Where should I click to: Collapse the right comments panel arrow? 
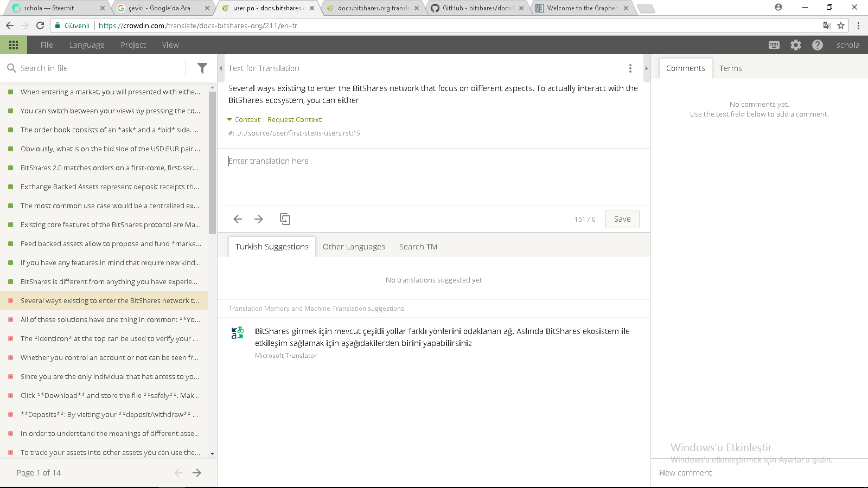(x=647, y=68)
